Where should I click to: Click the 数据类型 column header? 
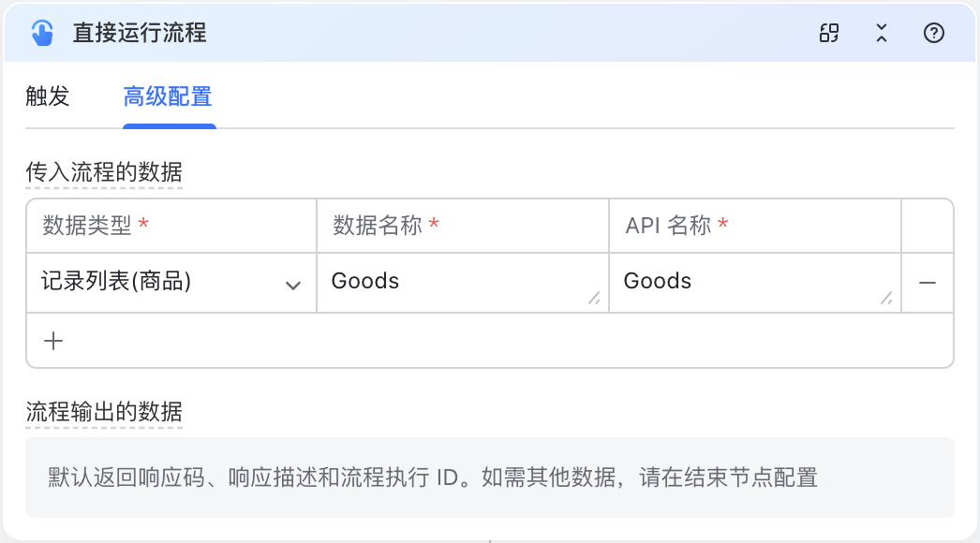(96, 225)
